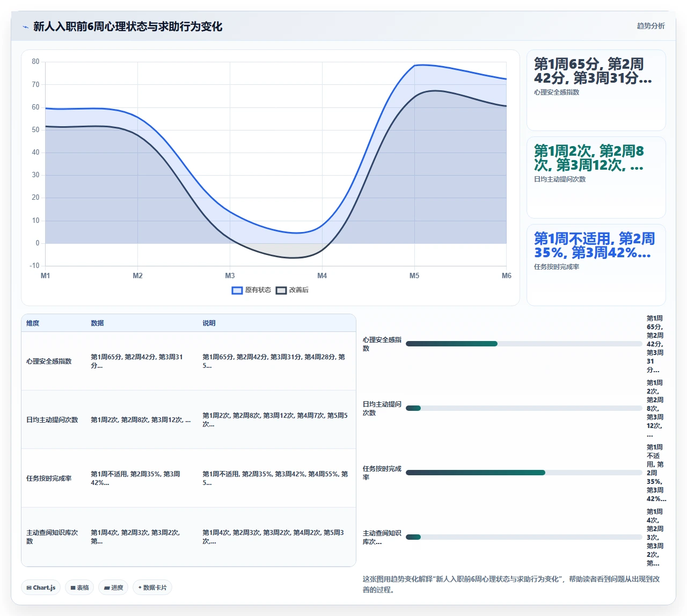Click the 趋势分析 label in header
The width and height of the screenshot is (687, 616).
coord(651,26)
